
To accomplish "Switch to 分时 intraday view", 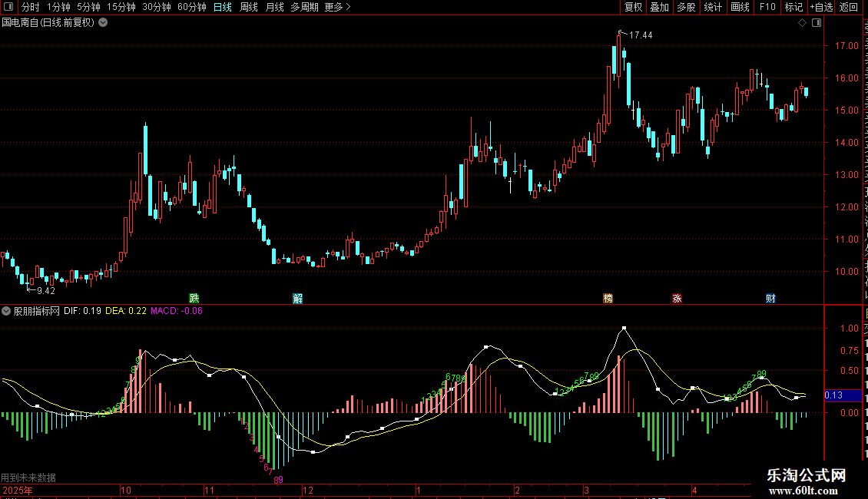I will point(30,7).
